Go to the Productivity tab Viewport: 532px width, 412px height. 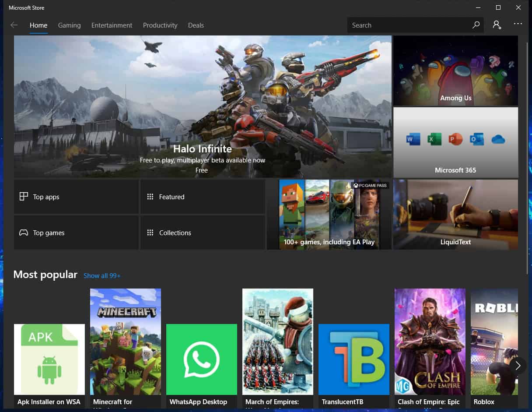coord(160,25)
